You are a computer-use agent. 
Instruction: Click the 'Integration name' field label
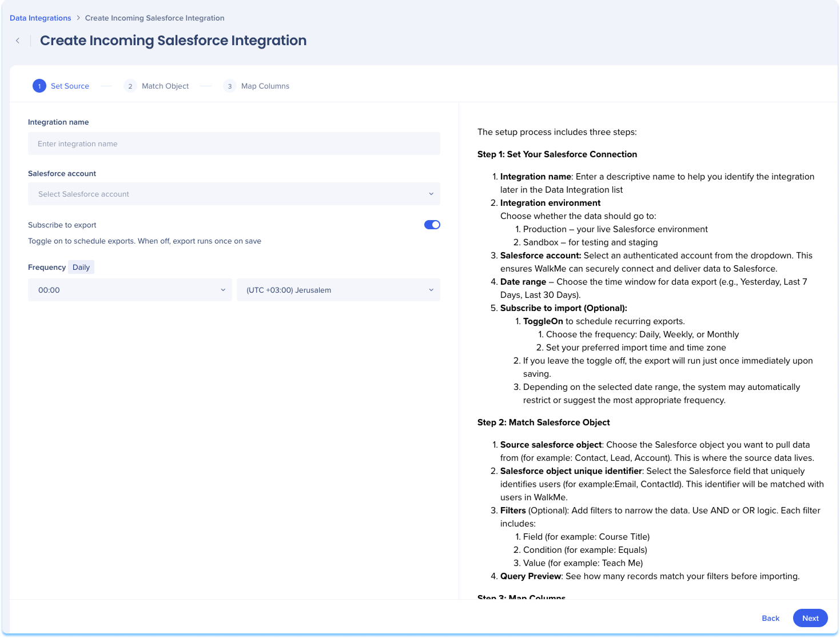58,122
